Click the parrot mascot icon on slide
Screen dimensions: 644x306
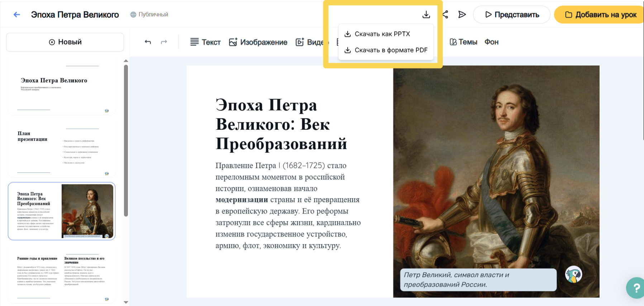[573, 275]
